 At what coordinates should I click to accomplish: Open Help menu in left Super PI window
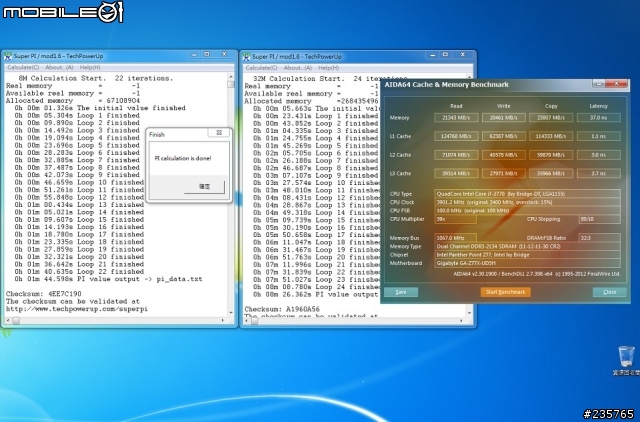coord(90,67)
